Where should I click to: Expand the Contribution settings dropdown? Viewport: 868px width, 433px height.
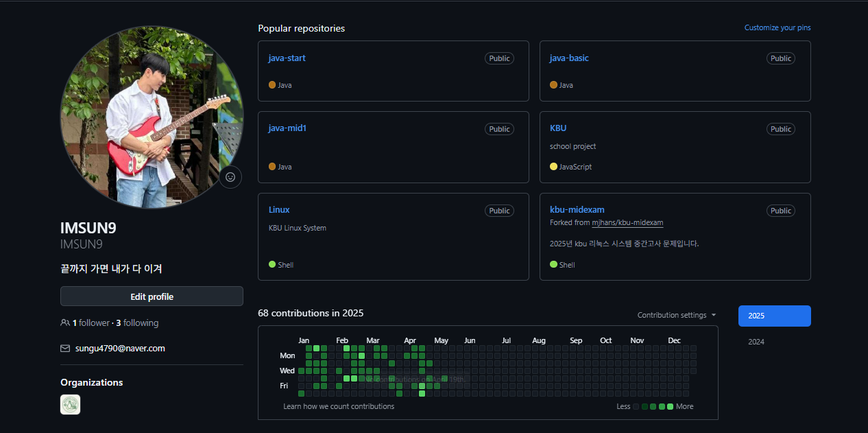(x=677, y=315)
